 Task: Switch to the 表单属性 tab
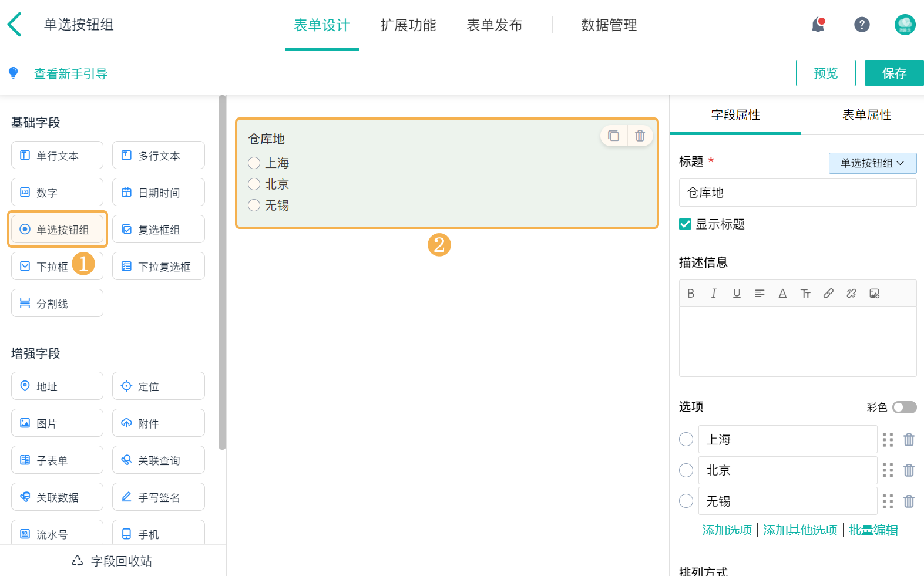tap(866, 115)
